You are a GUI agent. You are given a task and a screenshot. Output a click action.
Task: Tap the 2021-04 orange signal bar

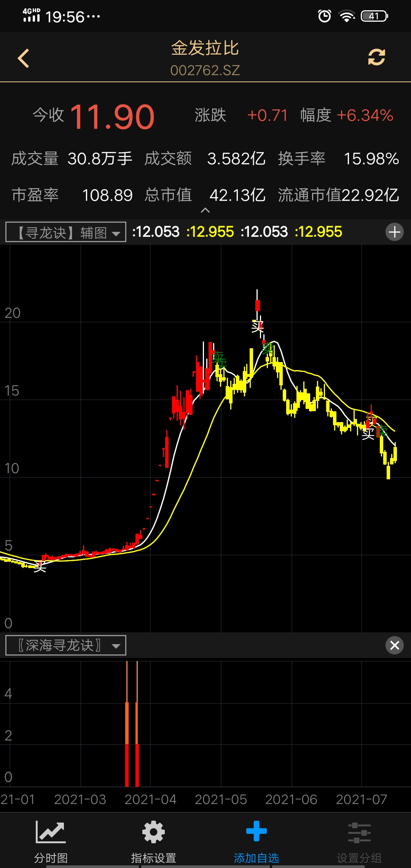click(x=127, y=723)
